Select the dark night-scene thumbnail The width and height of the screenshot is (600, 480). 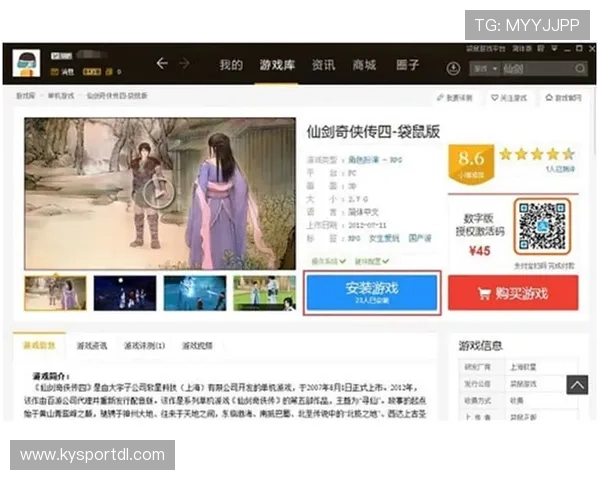pos(125,293)
